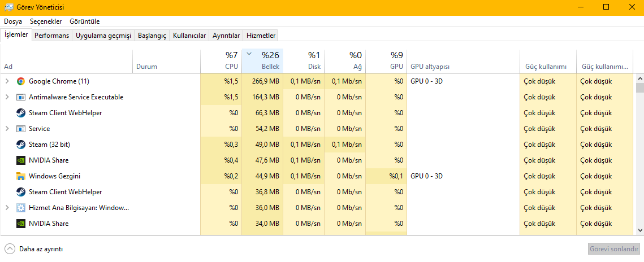Click the Service process icon
Image resolution: width=644 pixels, height=262 pixels.
(x=21, y=129)
